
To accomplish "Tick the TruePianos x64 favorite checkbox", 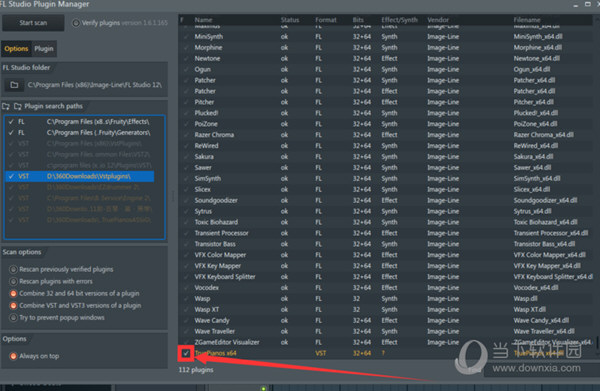I will point(186,353).
